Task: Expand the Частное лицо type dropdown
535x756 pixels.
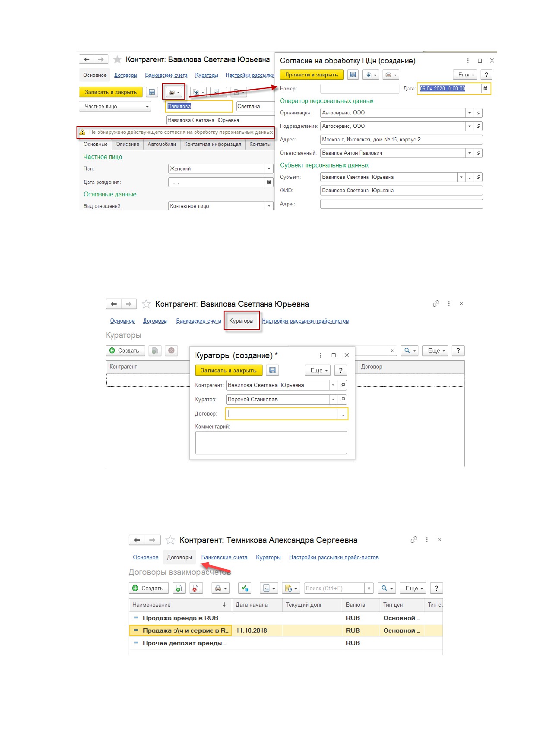Action: coord(147,107)
